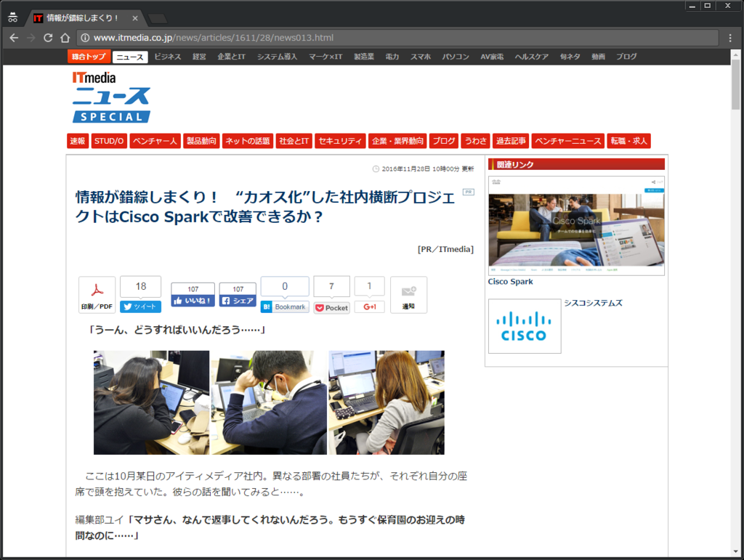Open the ベンチャーニュース category button
This screenshot has height=560, width=744.
click(x=568, y=141)
